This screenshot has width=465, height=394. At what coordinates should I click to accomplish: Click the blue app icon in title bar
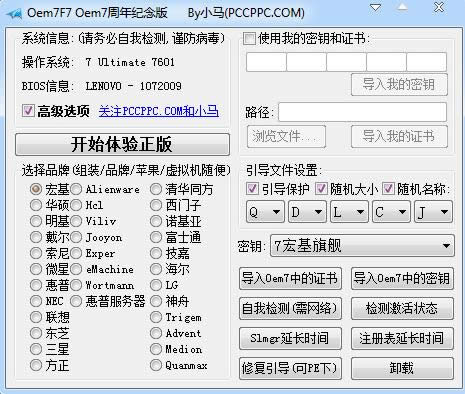pos(14,14)
